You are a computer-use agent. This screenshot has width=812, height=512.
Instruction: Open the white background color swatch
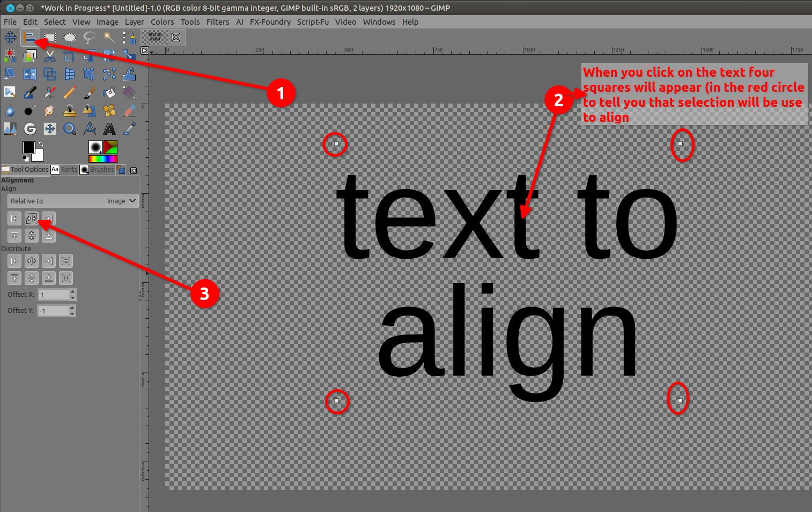[39, 157]
